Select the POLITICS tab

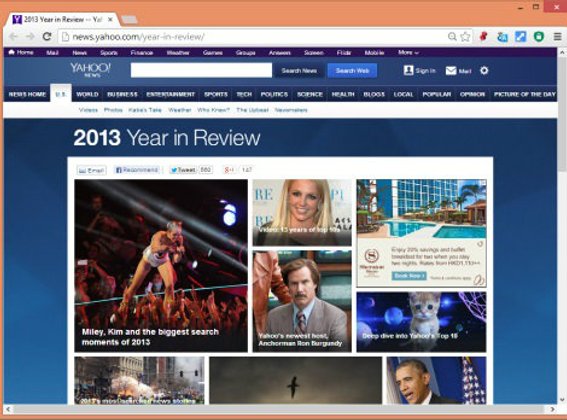[274, 94]
